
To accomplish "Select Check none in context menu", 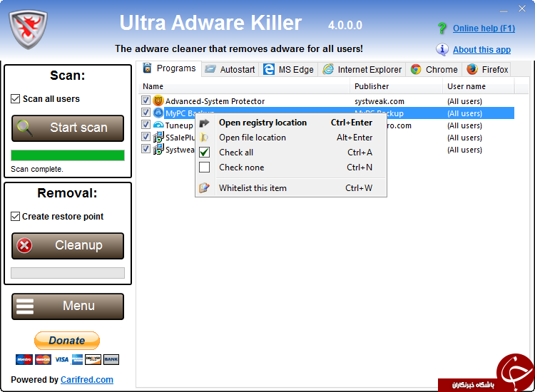I will tap(291, 167).
